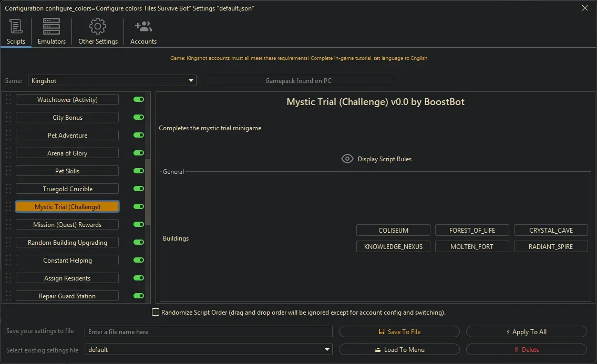Click the Other Settings gear icon
The width and height of the screenshot is (597, 364).
[x=97, y=26]
